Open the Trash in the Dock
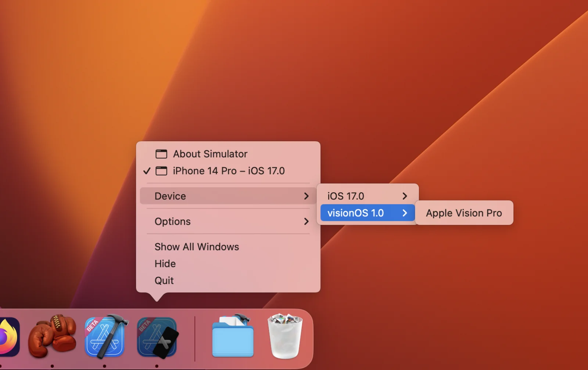Screen dimensions: 588x370 pyautogui.click(x=285, y=336)
